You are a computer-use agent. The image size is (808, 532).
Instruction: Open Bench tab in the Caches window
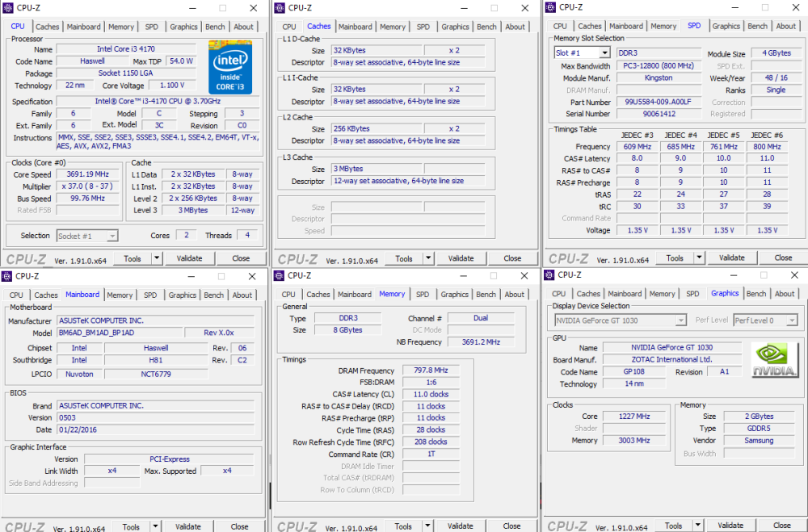(x=486, y=27)
